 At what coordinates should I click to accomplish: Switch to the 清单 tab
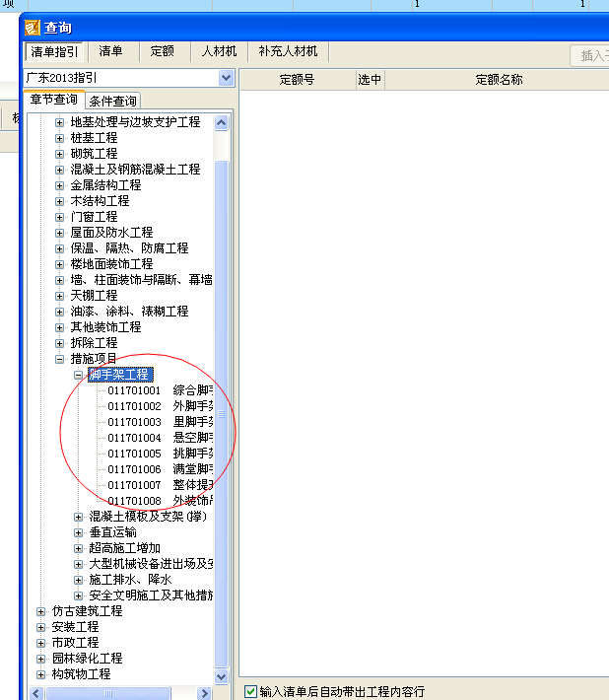tap(110, 51)
